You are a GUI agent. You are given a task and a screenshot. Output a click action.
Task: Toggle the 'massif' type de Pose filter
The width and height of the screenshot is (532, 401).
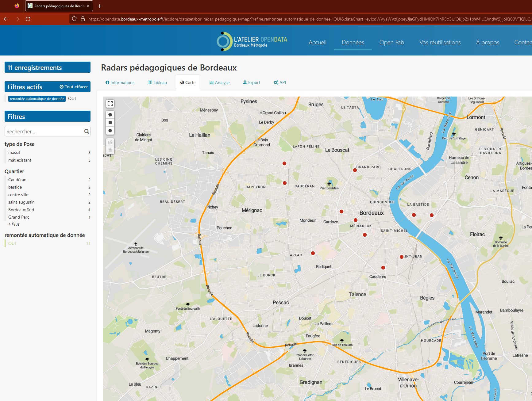(14, 153)
